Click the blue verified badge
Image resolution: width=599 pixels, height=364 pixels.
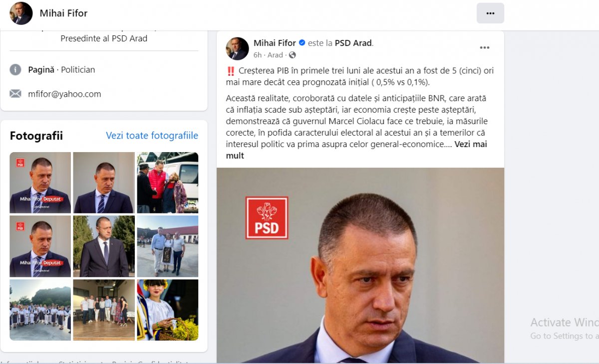(302, 43)
